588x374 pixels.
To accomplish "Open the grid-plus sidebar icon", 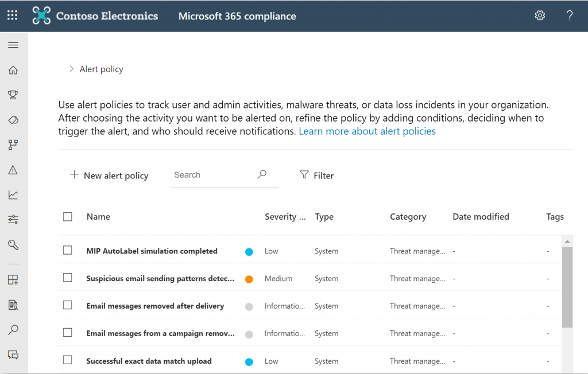I will coord(13,279).
